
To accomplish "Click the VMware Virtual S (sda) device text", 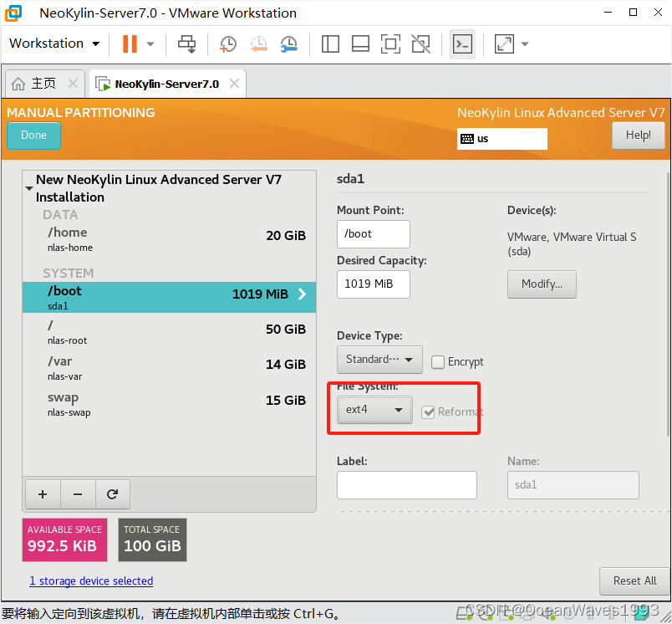I will 572,244.
